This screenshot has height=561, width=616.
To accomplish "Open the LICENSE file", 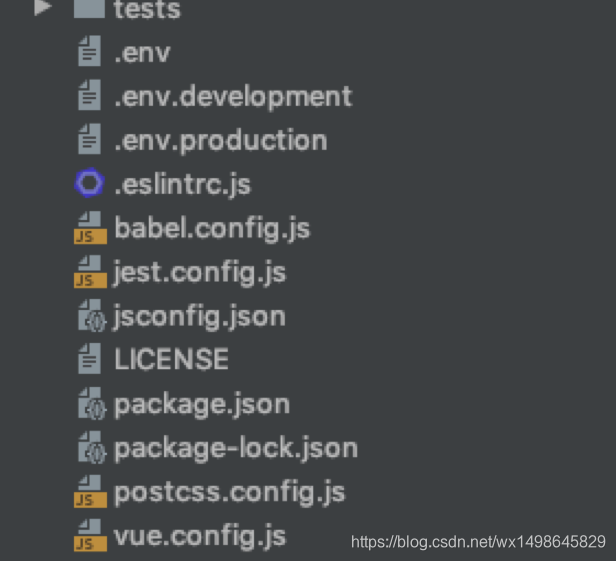I will pyautogui.click(x=172, y=359).
